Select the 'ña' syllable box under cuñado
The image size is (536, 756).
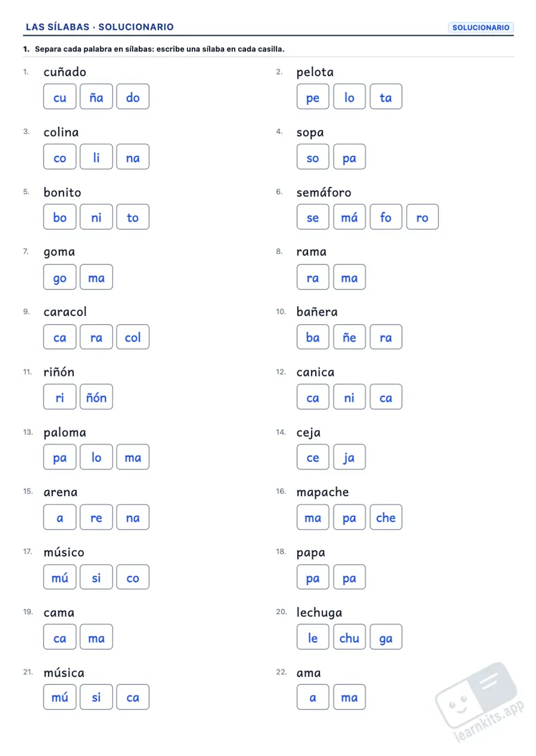pos(96,97)
